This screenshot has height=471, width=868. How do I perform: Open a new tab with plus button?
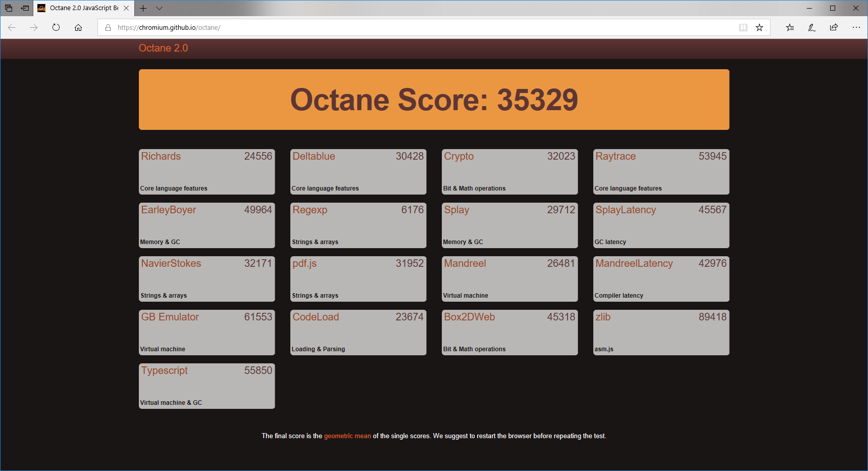point(143,8)
